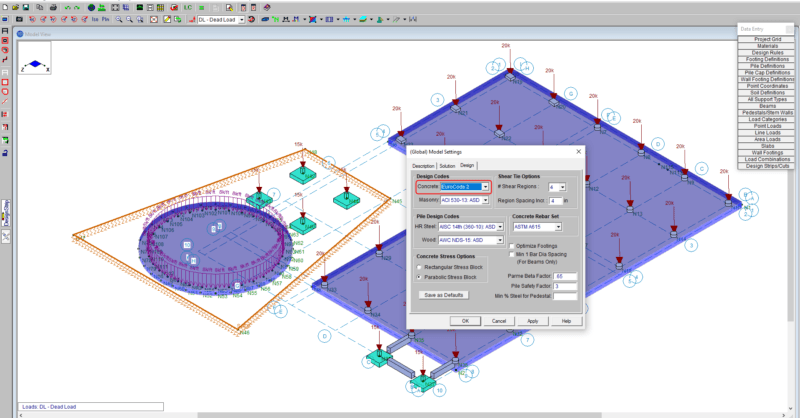The width and height of the screenshot is (800, 418).
Task: Select the Pln plan view button
Action: coord(105,18)
